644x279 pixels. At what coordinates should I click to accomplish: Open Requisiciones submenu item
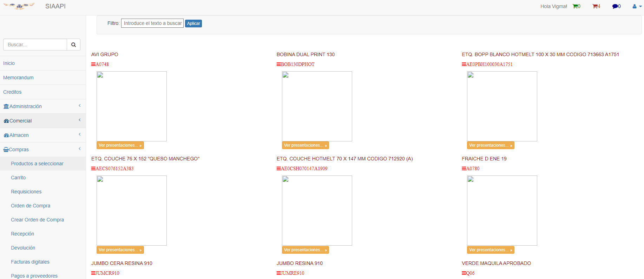[x=43, y=192]
